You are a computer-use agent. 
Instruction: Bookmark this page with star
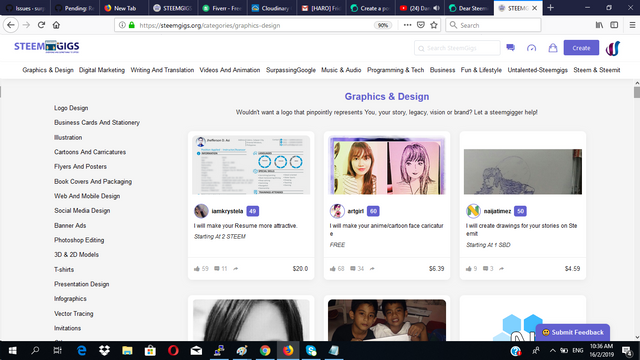coord(434,25)
